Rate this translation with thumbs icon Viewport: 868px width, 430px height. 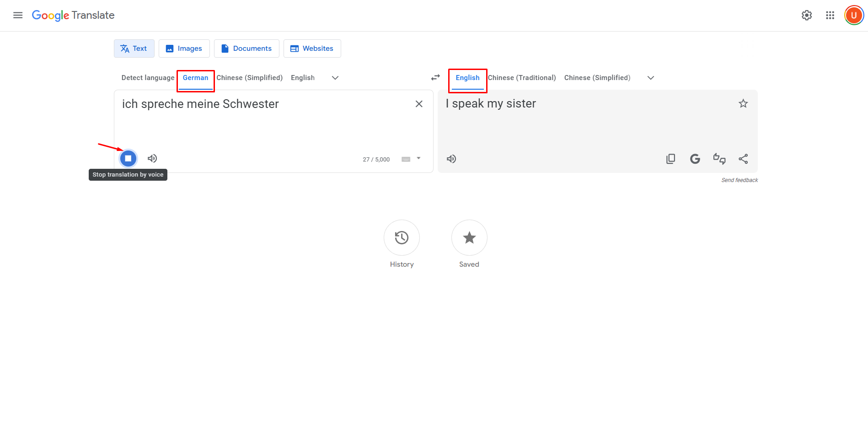click(x=719, y=159)
